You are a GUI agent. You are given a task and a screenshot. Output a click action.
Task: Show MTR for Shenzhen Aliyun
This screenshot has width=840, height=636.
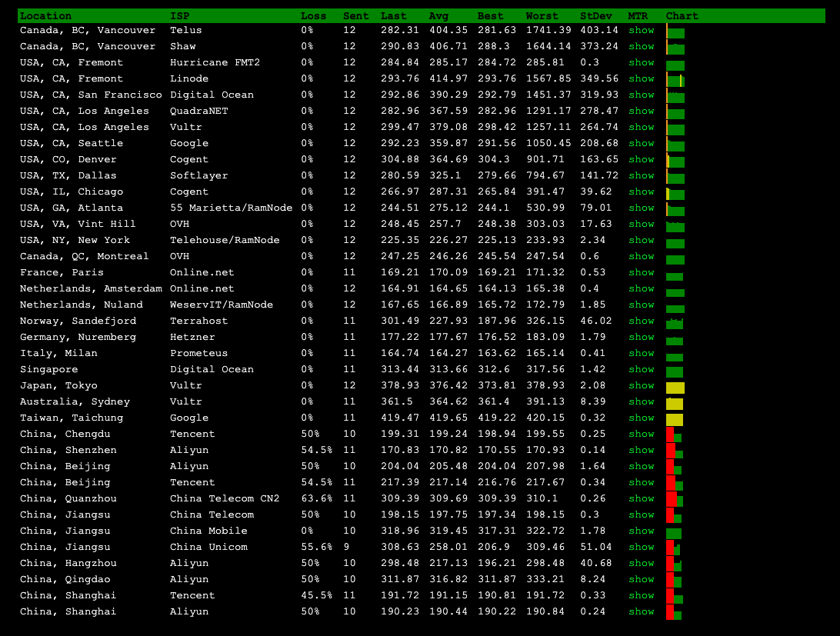click(x=642, y=450)
